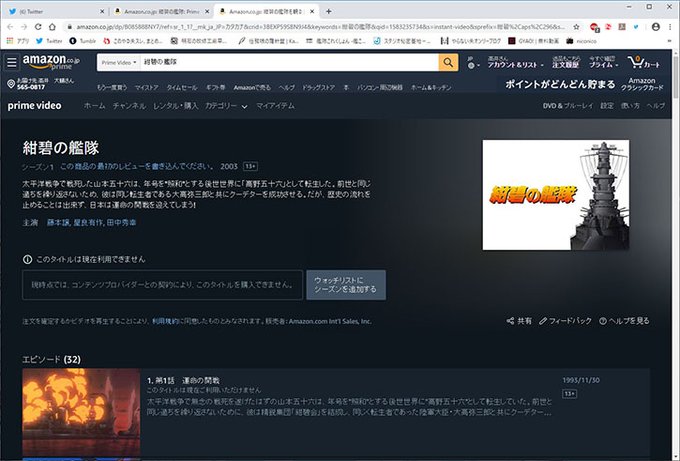Select マイアイテム in Prime Video navigation
The height and width of the screenshot is (461, 680).
coord(275,106)
